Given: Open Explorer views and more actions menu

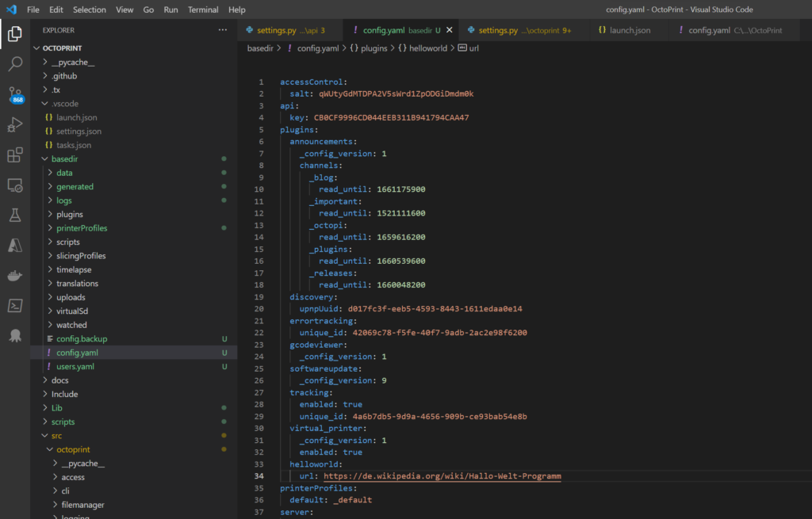Looking at the screenshot, I should 223,30.
